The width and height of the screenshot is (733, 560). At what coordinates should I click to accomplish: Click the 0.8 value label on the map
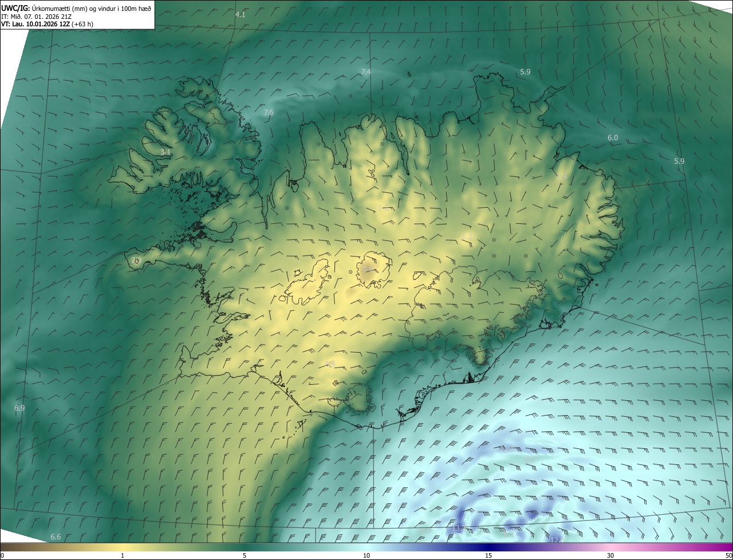click(x=330, y=364)
